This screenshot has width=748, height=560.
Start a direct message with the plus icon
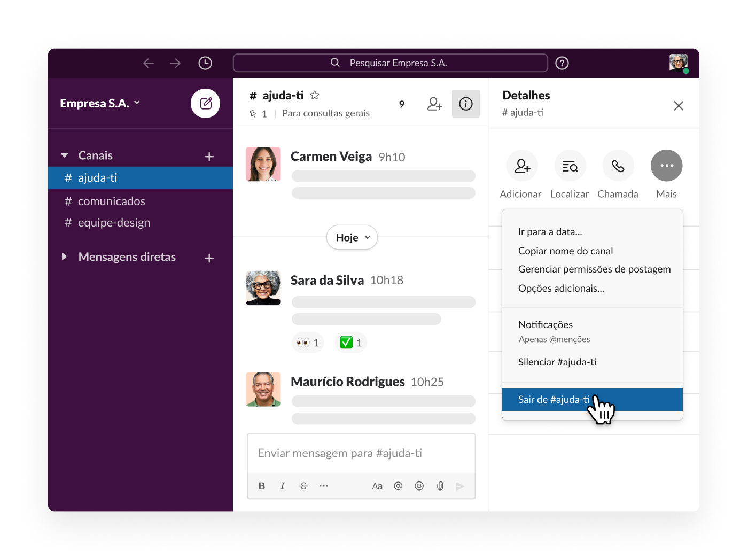209,258
